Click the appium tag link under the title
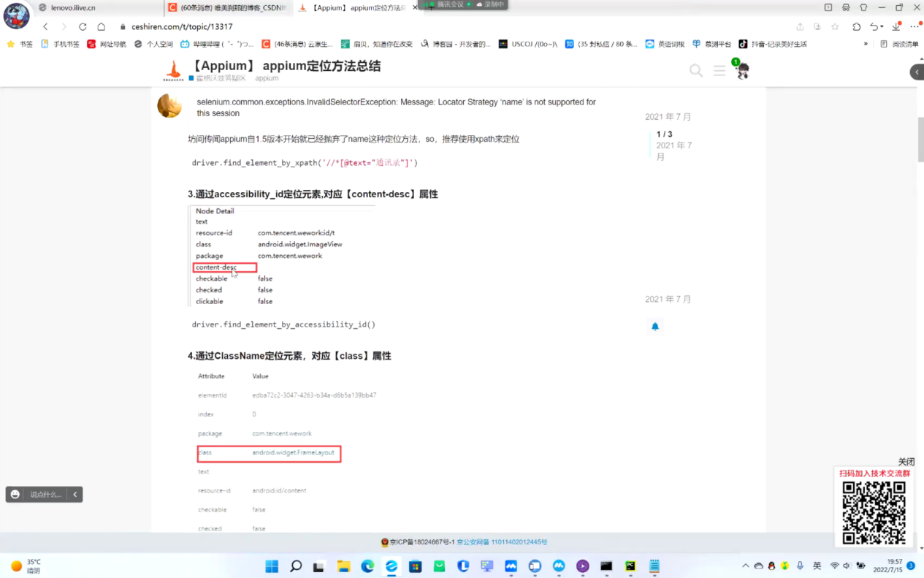 267,78
